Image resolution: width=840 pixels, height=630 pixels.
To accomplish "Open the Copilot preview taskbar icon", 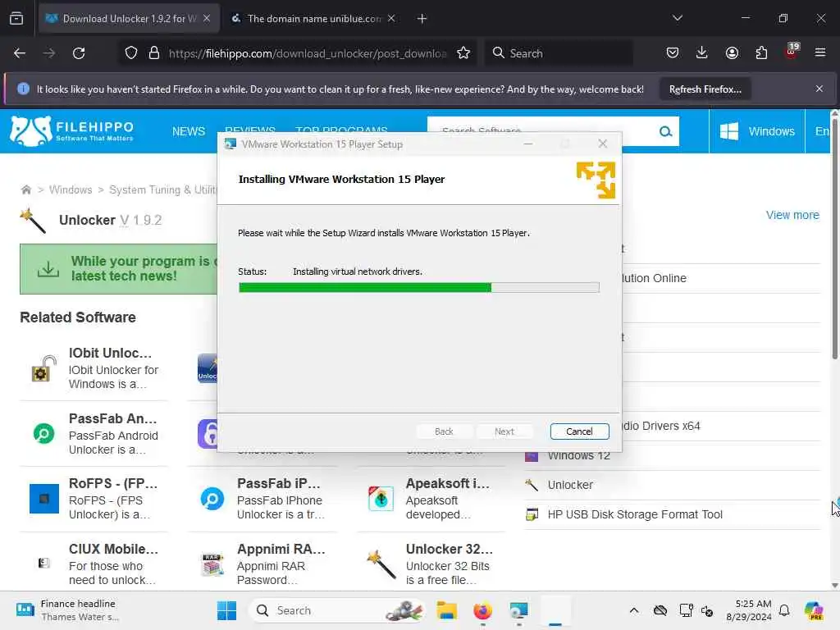I will click(814, 610).
